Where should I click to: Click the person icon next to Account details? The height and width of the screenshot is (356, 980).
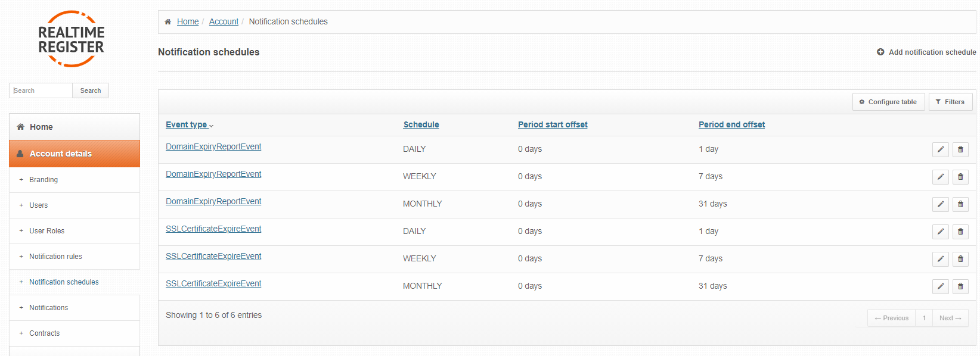click(20, 154)
